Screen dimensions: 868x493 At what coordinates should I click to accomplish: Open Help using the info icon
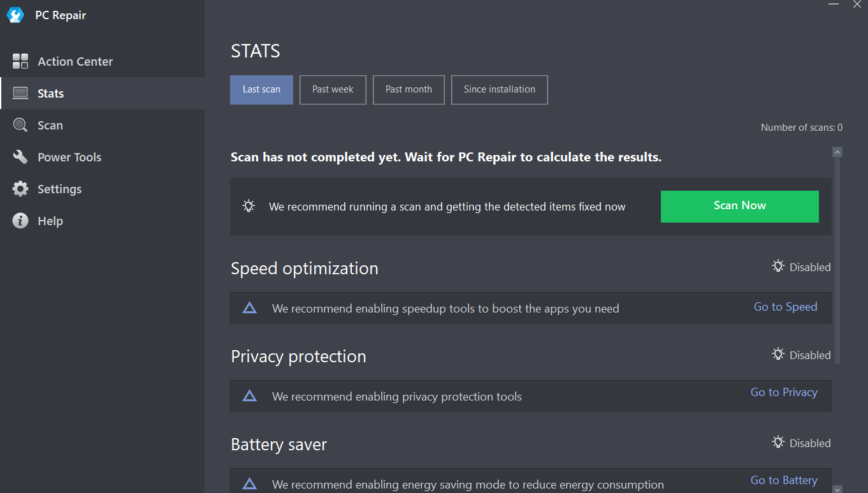(x=20, y=221)
